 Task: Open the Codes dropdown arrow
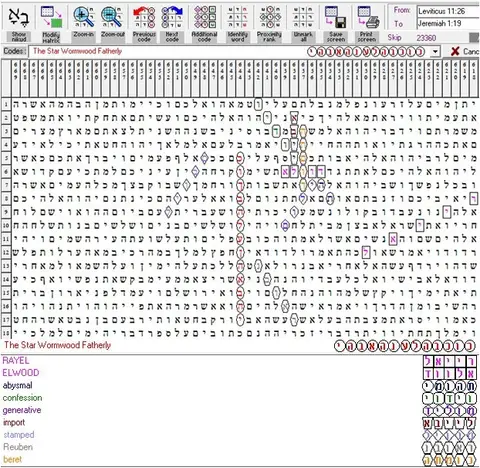pos(435,52)
